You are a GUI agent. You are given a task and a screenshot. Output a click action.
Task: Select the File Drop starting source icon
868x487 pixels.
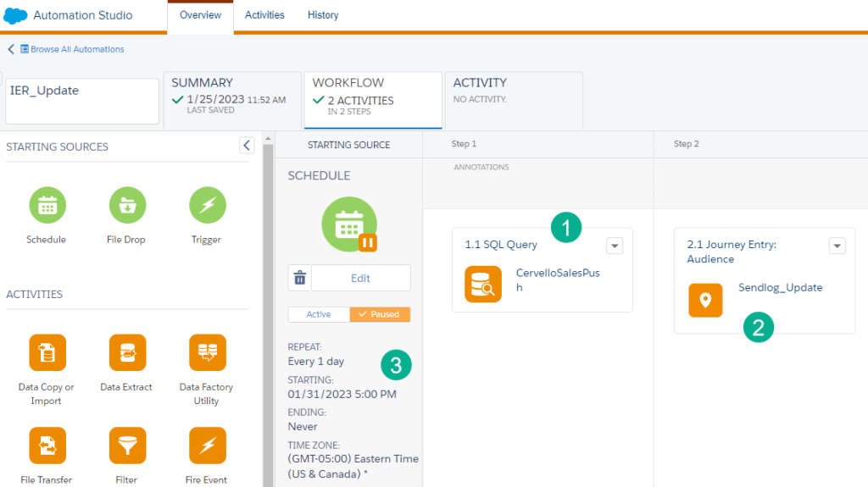pyautogui.click(x=126, y=205)
